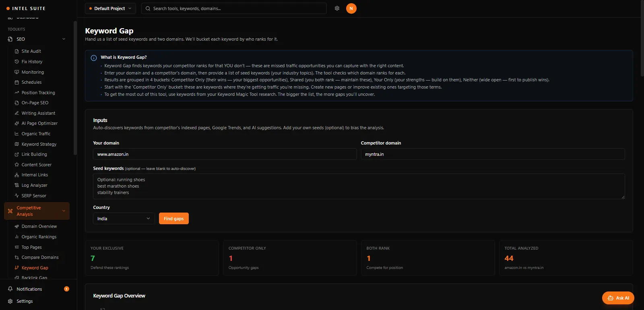Click the Organic Traffic chart icon
The height and width of the screenshot is (310, 644).
[17, 134]
